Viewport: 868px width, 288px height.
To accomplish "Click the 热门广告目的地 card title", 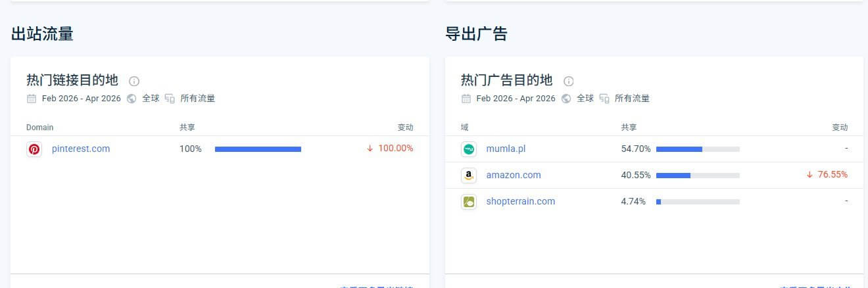I will [507, 80].
